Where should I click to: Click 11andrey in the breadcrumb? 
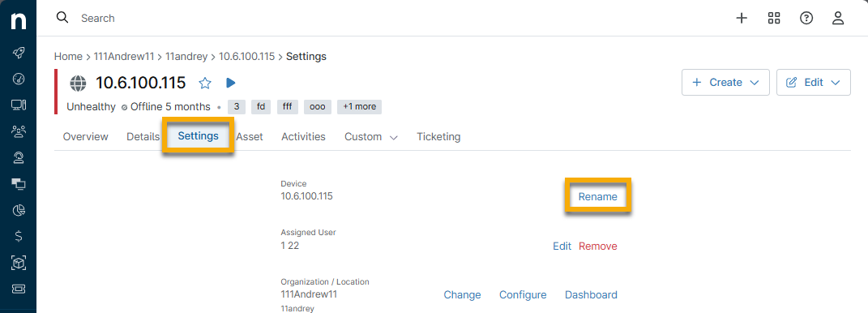[x=186, y=57]
